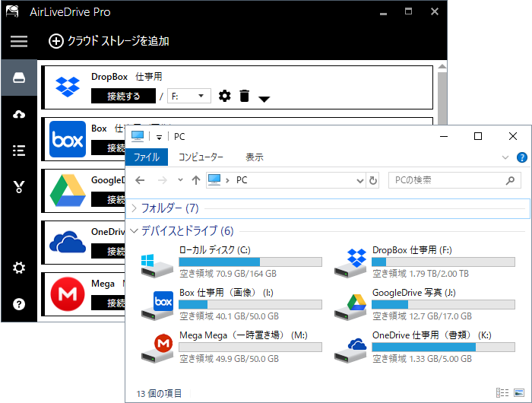
Task: Select the drives sidebar icon
Action: tap(19, 79)
